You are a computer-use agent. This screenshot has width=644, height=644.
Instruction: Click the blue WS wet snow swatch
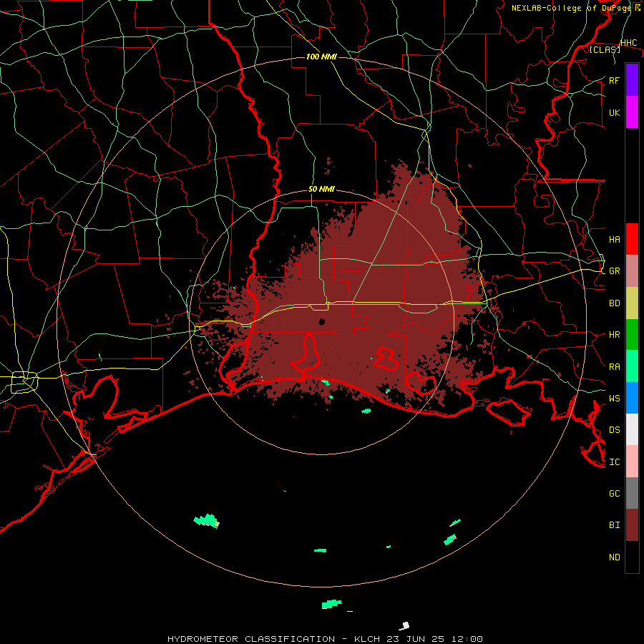[x=632, y=398]
